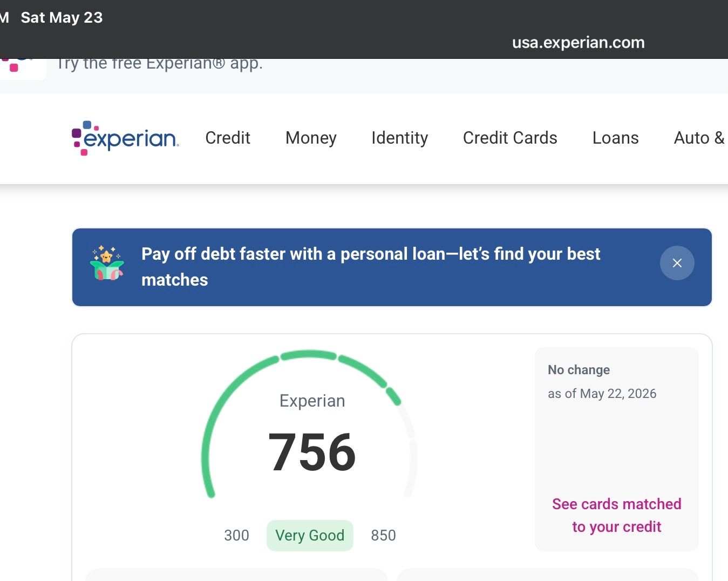Open the Money menu
The image size is (728, 581).
point(311,138)
